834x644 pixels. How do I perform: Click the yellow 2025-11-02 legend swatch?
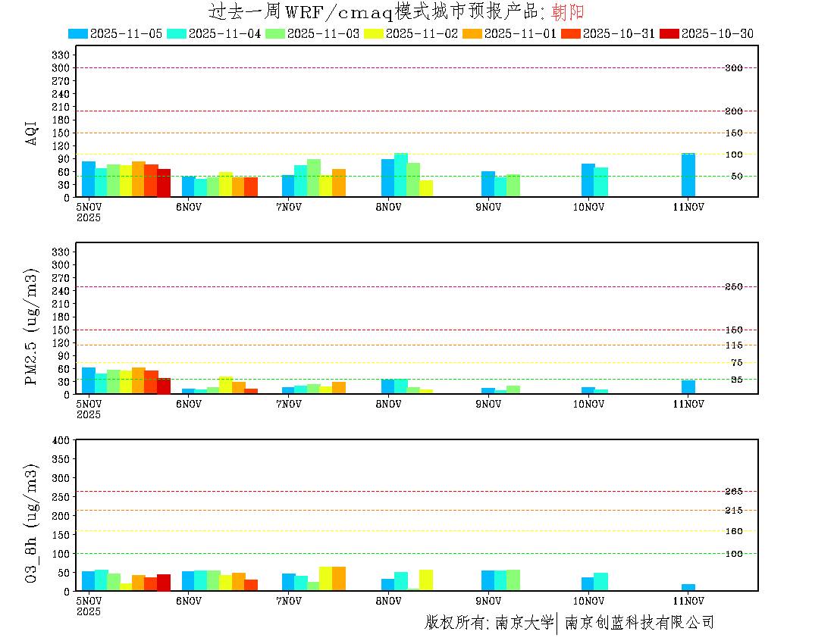pos(374,33)
